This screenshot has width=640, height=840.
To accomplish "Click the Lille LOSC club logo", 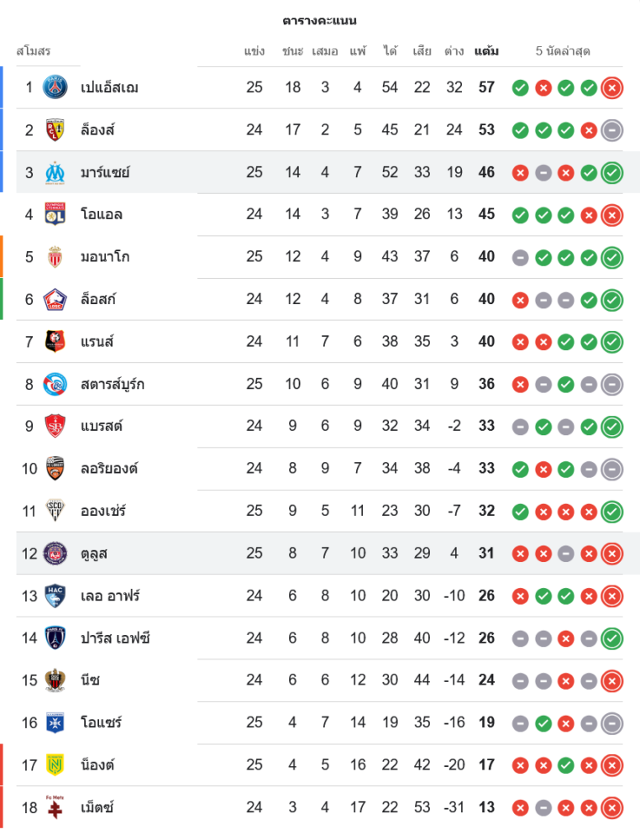I will [55, 299].
